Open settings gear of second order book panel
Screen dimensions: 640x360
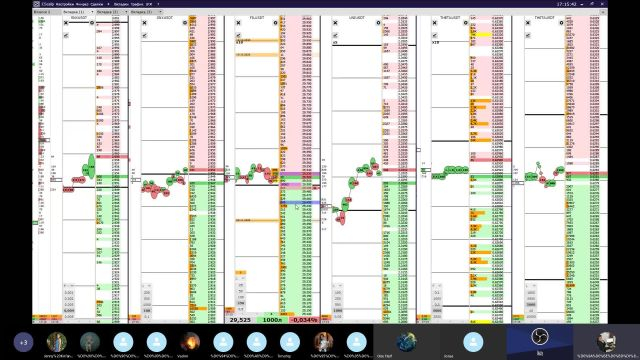coord(184,23)
